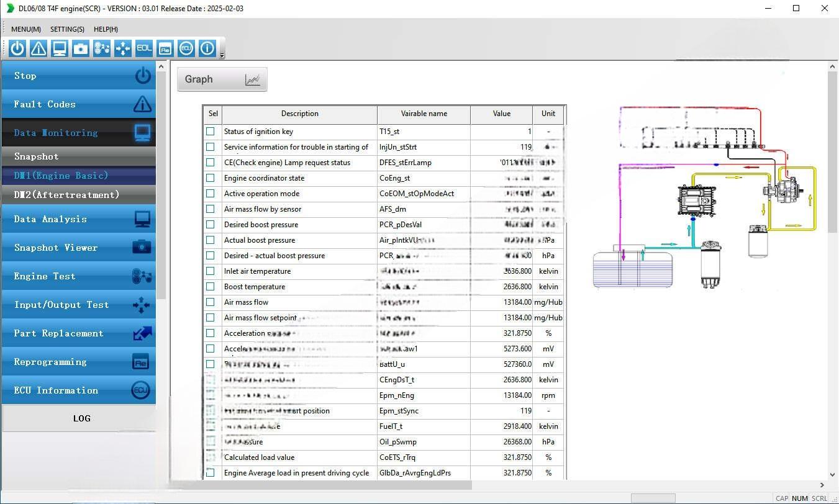Click the Re reprogramming toolbar icon
The image size is (839, 504).
tap(165, 48)
